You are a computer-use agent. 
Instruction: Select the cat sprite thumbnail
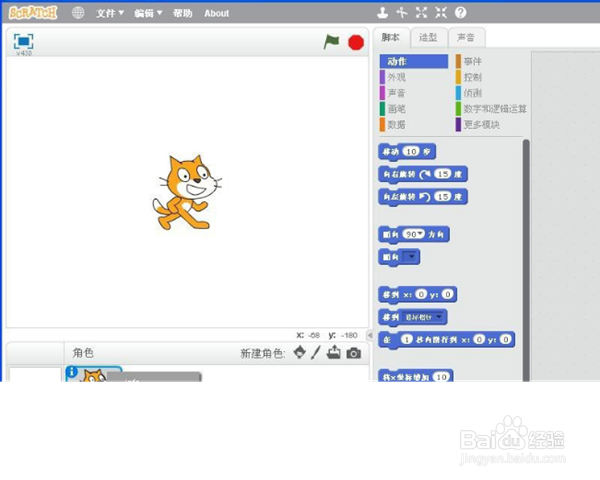[94, 374]
